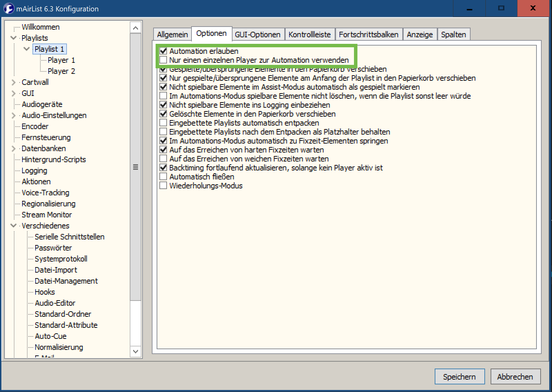
Task: Close the Konfiguration window
Action: tap(533, 8)
